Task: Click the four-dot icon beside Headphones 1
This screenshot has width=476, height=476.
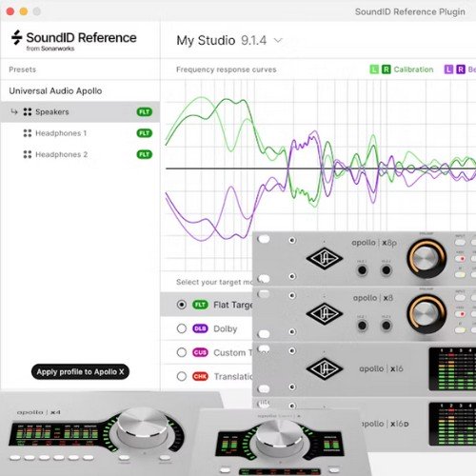Action: pos(28,133)
